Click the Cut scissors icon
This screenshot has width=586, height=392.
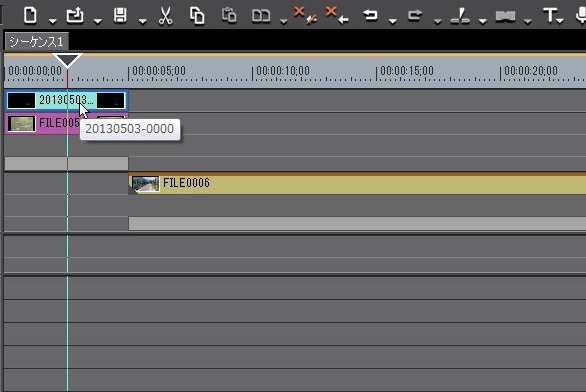tap(165, 16)
